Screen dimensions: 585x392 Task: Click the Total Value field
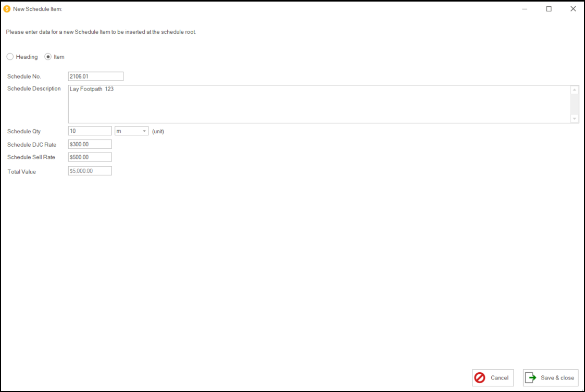tap(90, 171)
